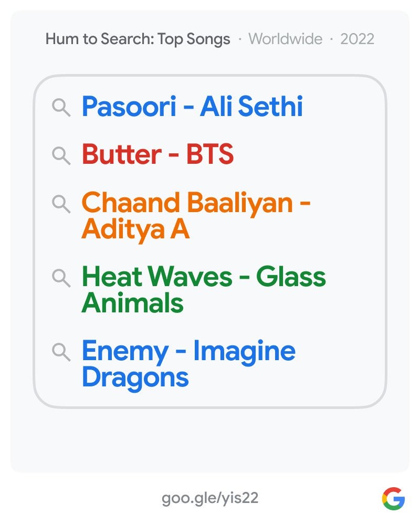
Task: Select the orange title "Chaand Baaliyan"
Action: (186, 203)
